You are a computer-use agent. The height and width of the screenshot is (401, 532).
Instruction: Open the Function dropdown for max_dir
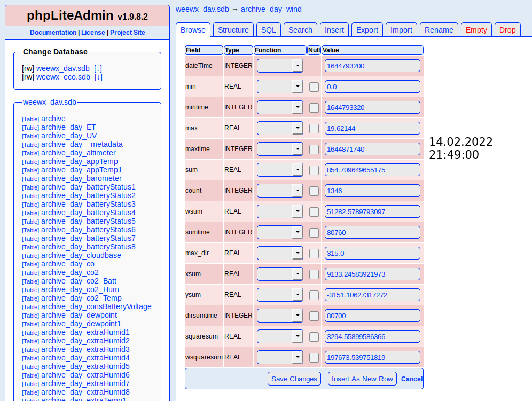(279, 253)
